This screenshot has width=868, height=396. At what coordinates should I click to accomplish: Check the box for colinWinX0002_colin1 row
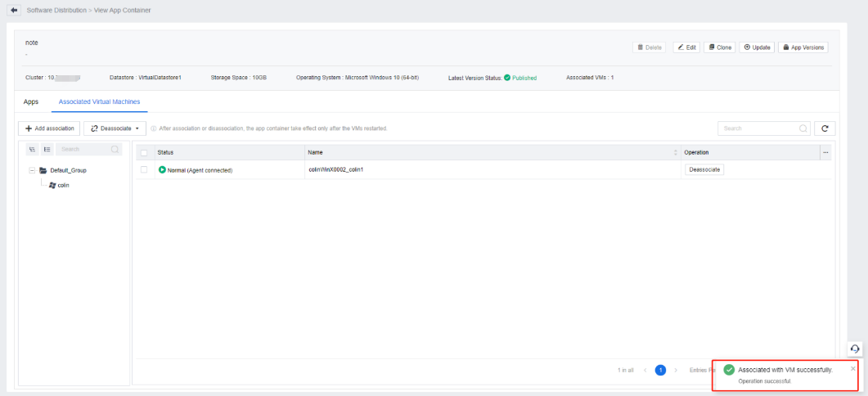coord(144,169)
